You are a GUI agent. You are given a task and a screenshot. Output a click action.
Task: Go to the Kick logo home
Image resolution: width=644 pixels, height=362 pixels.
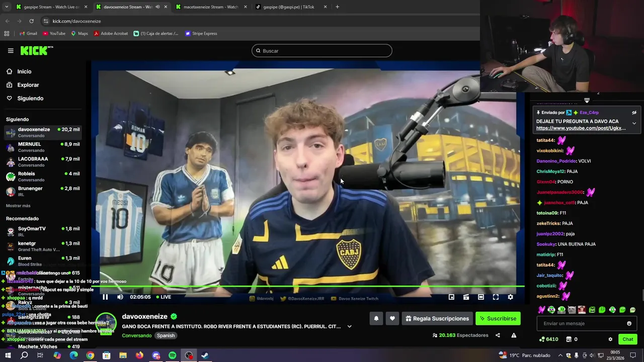pyautogui.click(x=36, y=50)
